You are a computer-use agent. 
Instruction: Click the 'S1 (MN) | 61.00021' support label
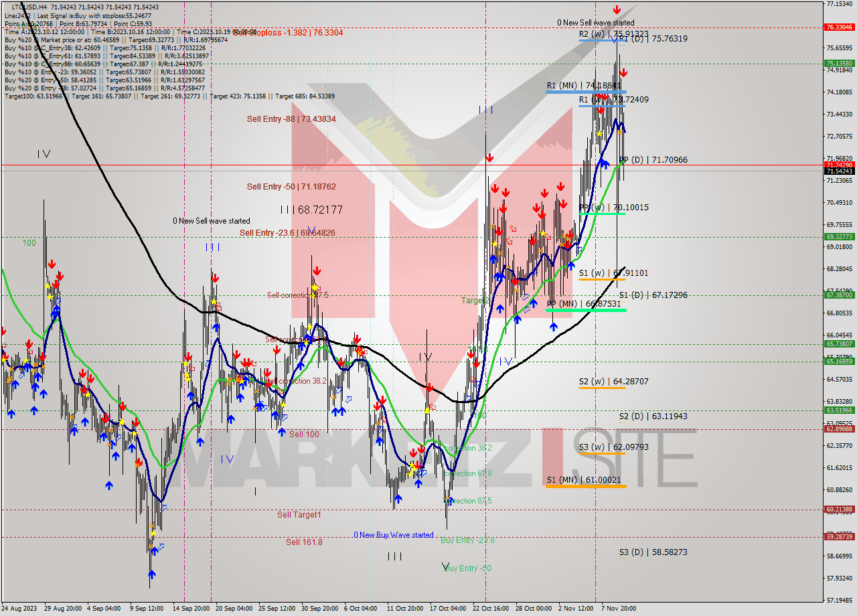click(x=584, y=480)
